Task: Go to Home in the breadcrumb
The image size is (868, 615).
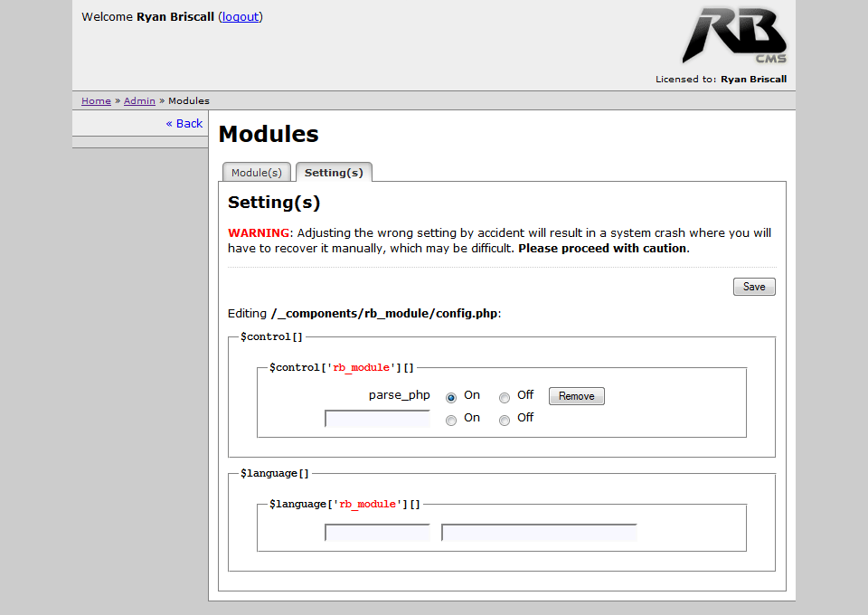Action: click(x=96, y=100)
